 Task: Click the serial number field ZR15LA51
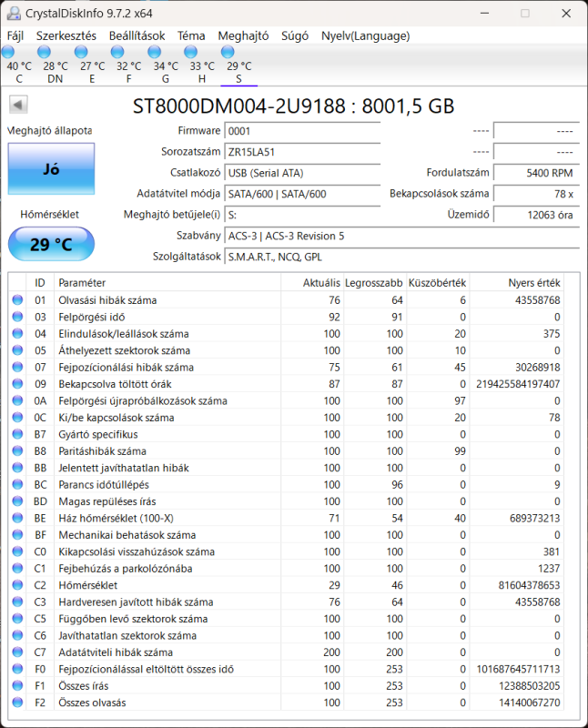(x=302, y=152)
